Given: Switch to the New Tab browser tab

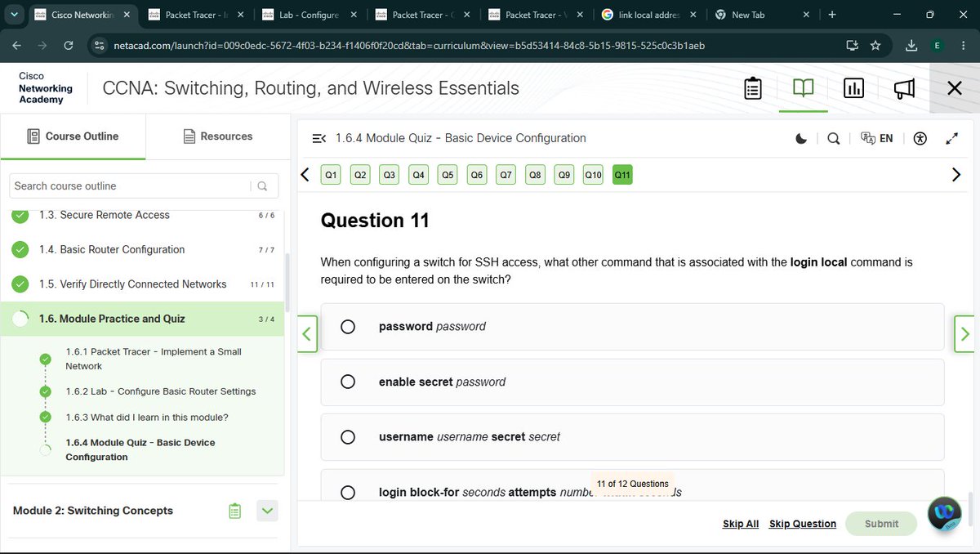Looking at the screenshot, I should (762, 15).
